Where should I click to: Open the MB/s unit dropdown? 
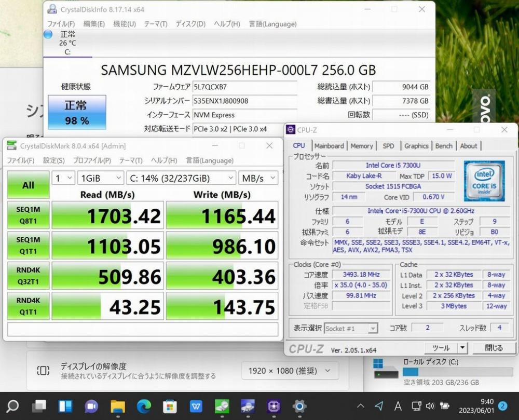pos(258,179)
